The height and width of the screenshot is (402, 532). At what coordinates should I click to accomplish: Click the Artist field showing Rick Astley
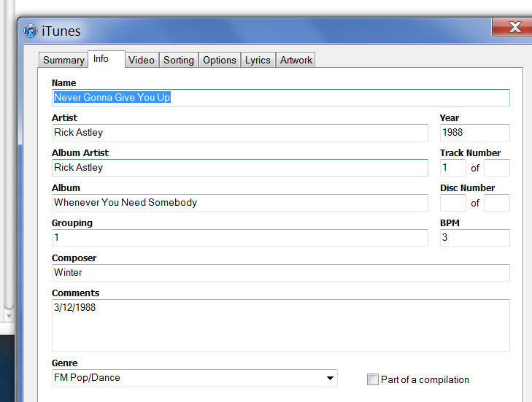(x=240, y=133)
